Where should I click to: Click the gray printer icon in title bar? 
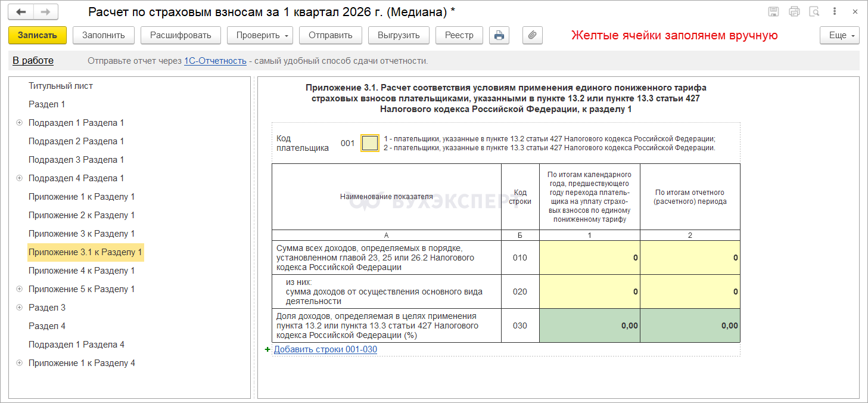point(794,12)
